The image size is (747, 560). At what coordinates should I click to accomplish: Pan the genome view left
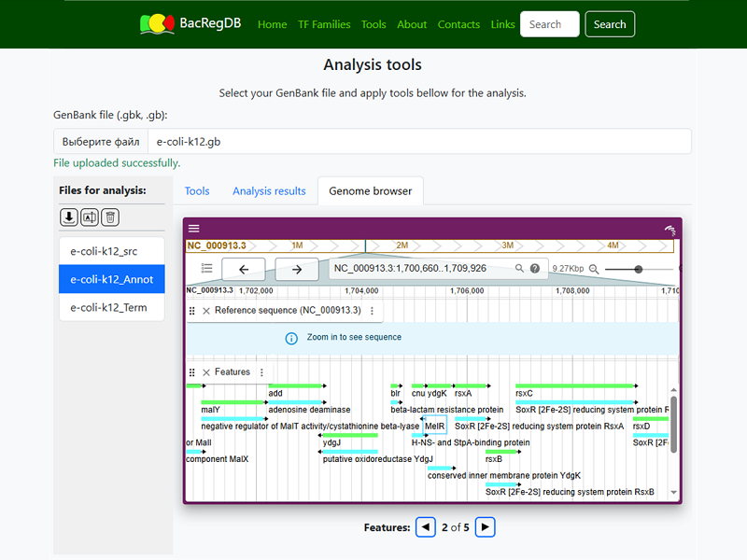click(244, 269)
